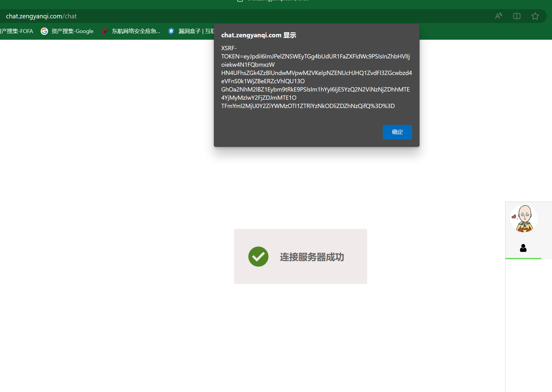Click the /chat path segment in address bar
This screenshot has width=552, height=392.
(69, 16)
